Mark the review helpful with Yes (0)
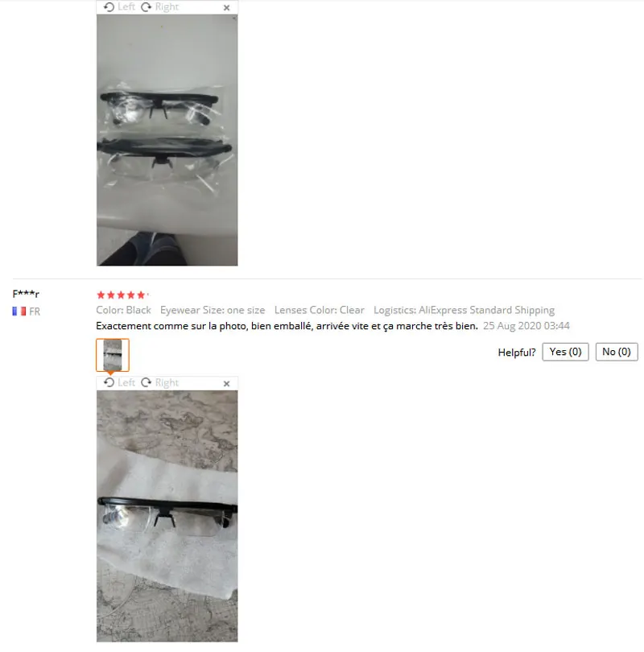This screenshot has width=644, height=652. (565, 352)
